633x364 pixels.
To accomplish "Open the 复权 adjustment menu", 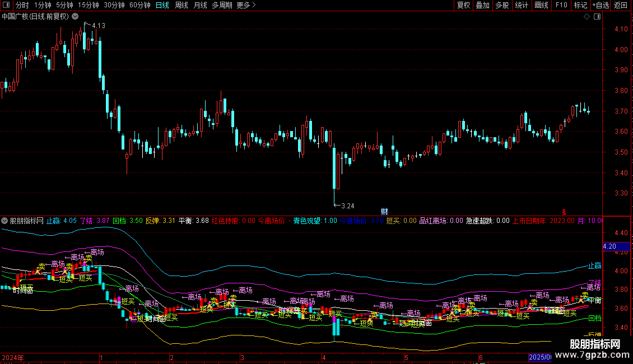I will [463, 5].
